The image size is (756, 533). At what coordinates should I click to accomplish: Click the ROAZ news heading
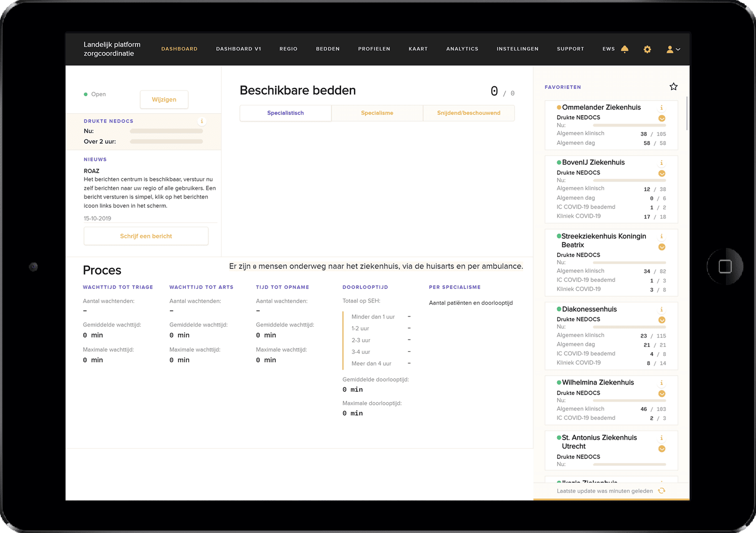[91, 171]
